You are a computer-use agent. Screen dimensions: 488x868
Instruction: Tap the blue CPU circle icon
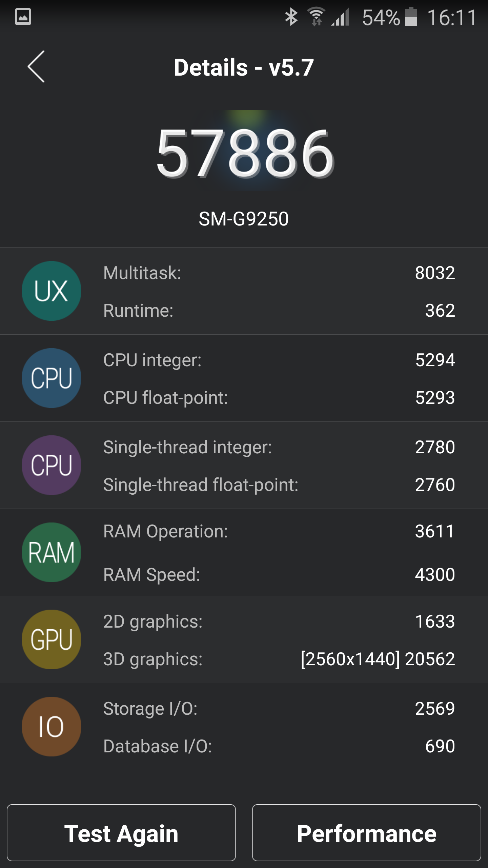52,378
